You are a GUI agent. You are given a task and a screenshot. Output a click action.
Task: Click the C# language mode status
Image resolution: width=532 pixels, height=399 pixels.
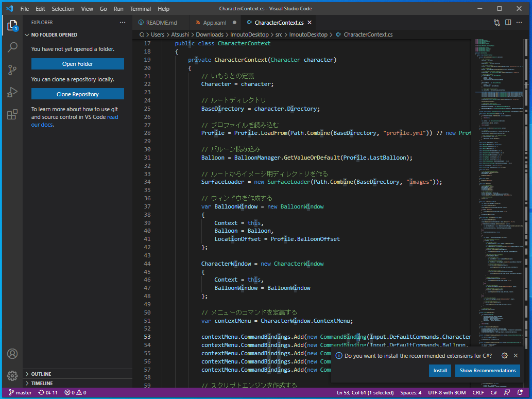tap(494, 392)
